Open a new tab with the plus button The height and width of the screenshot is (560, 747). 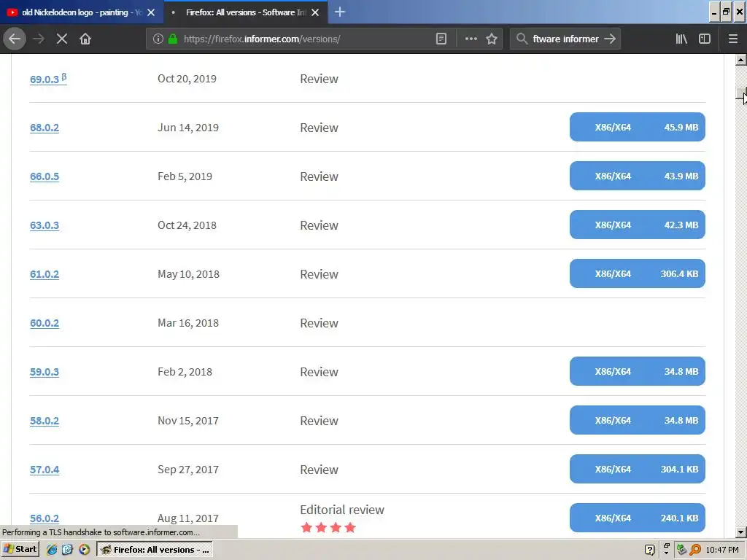[340, 12]
